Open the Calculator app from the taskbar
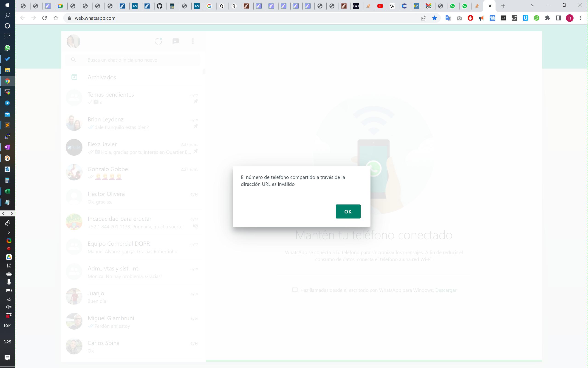This screenshot has height=368, width=588. 7,180
